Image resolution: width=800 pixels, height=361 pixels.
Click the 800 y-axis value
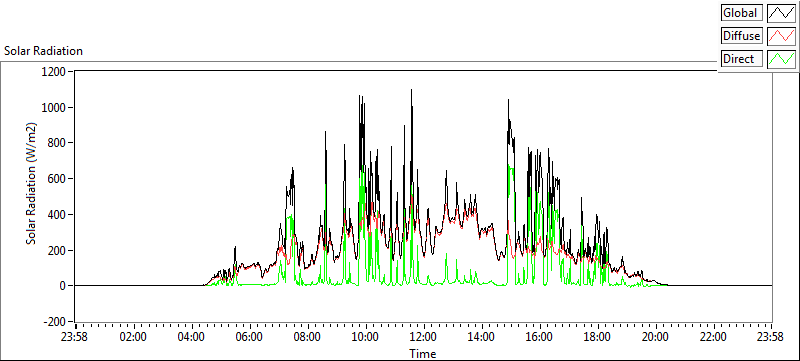57,143
